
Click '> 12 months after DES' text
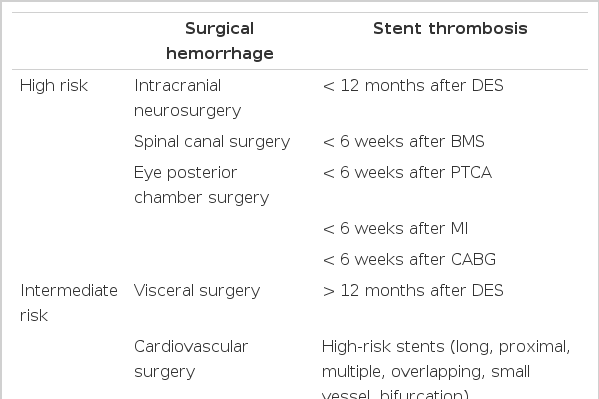click(x=413, y=291)
